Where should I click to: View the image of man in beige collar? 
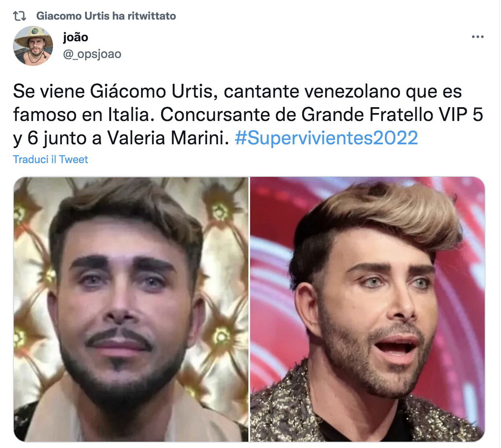pos(131,309)
